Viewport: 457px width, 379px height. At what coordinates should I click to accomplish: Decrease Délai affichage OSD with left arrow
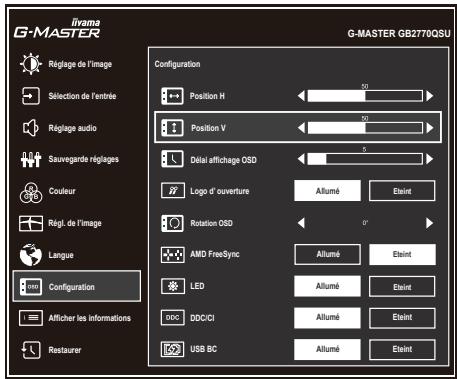point(301,159)
